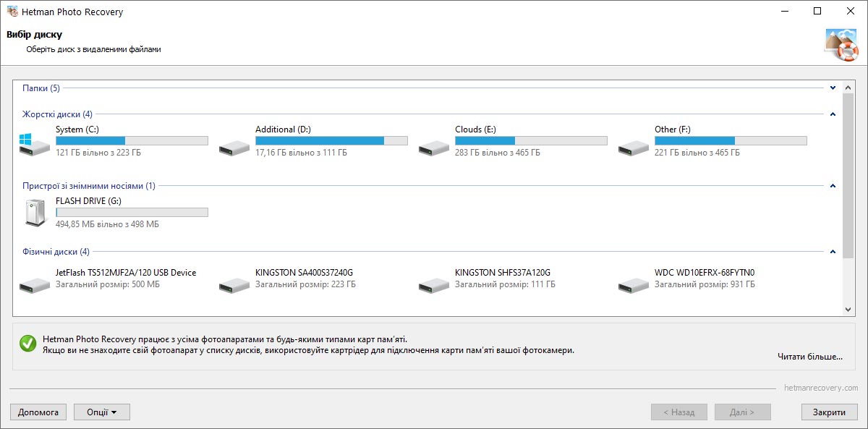Viewport: 868px width, 429px height.
Task: Click the Допомога button
Action: (x=38, y=412)
